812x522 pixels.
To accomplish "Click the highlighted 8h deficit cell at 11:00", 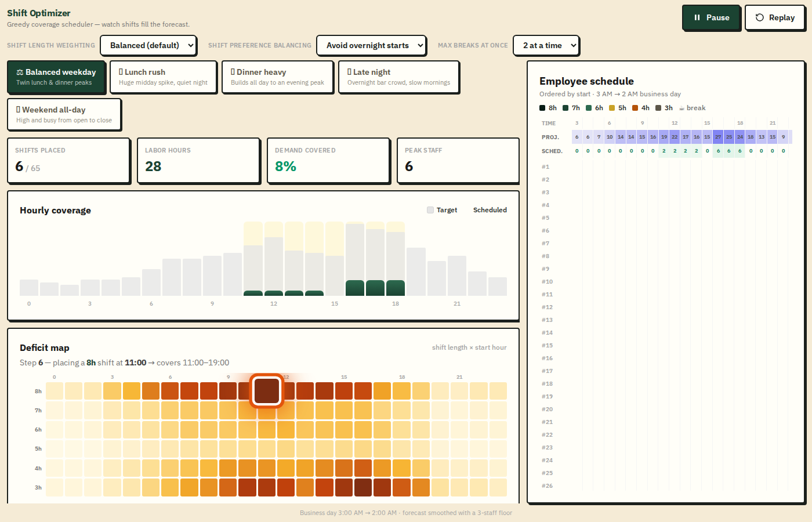I will coord(267,391).
